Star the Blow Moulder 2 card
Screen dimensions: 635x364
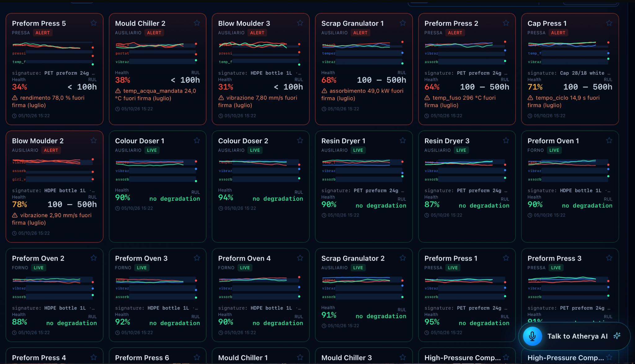click(x=94, y=140)
